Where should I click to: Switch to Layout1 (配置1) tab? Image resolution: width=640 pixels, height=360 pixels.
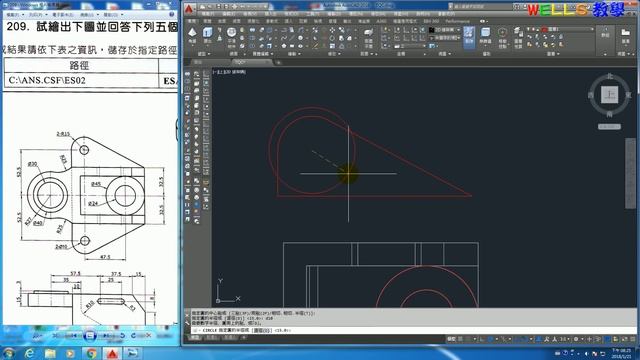[212, 338]
